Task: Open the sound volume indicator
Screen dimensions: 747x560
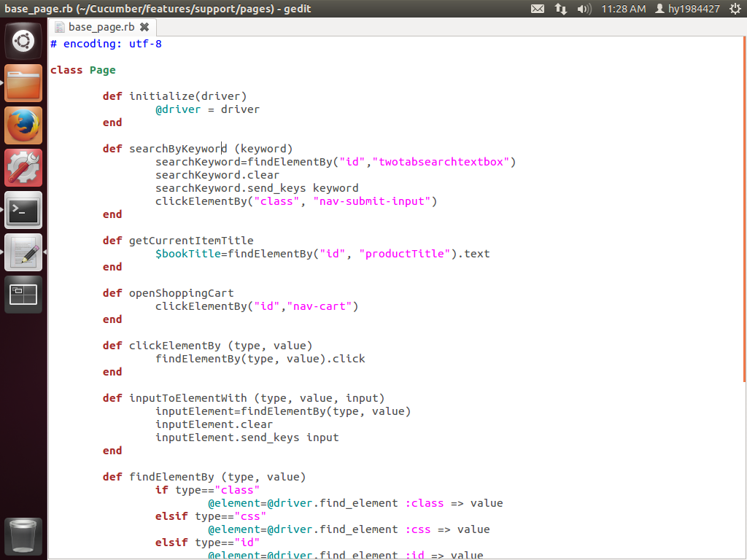Action: (x=584, y=9)
